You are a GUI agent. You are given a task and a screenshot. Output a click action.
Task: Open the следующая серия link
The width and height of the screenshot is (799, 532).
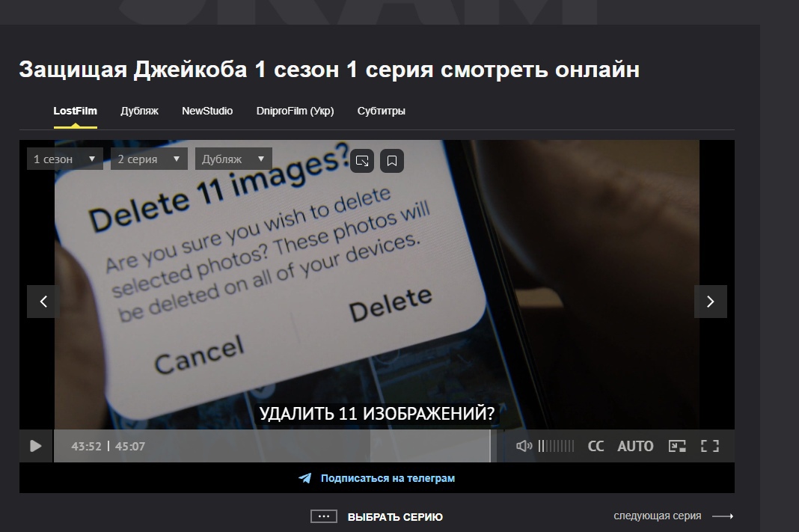point(658,516)
